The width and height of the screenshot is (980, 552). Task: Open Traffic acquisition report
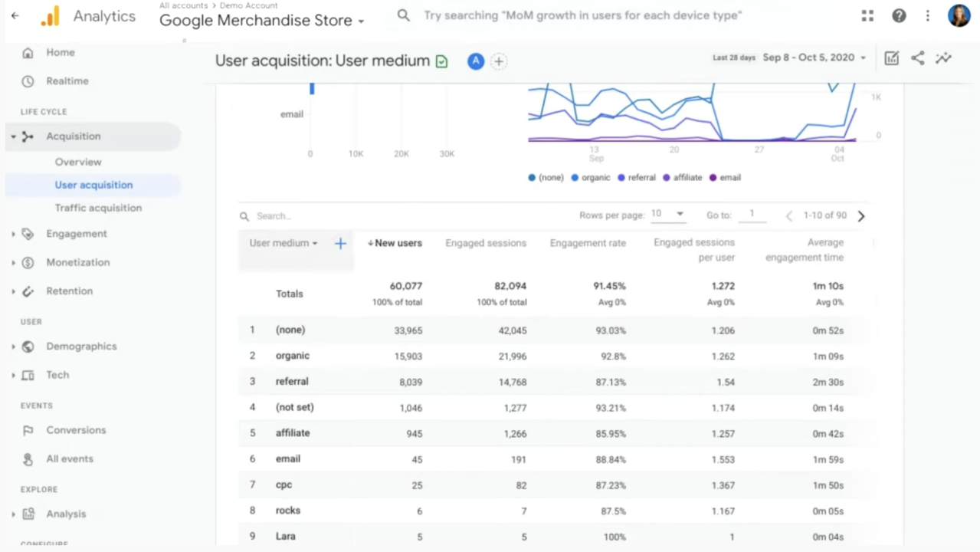tap(98, 208)
